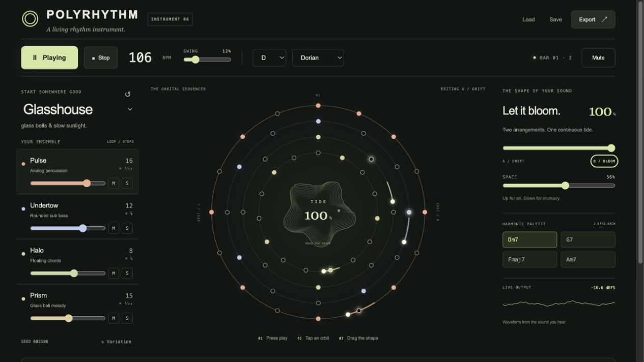Screen dimensions: 644x362
Task: Click the Halo loop steps value 8
Action: [x=131, y=251]
